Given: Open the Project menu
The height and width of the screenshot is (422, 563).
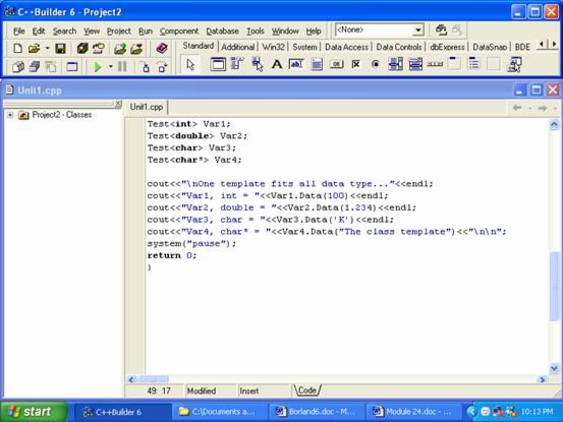Looking at the screenshot, I should click(x=119, y=31).
